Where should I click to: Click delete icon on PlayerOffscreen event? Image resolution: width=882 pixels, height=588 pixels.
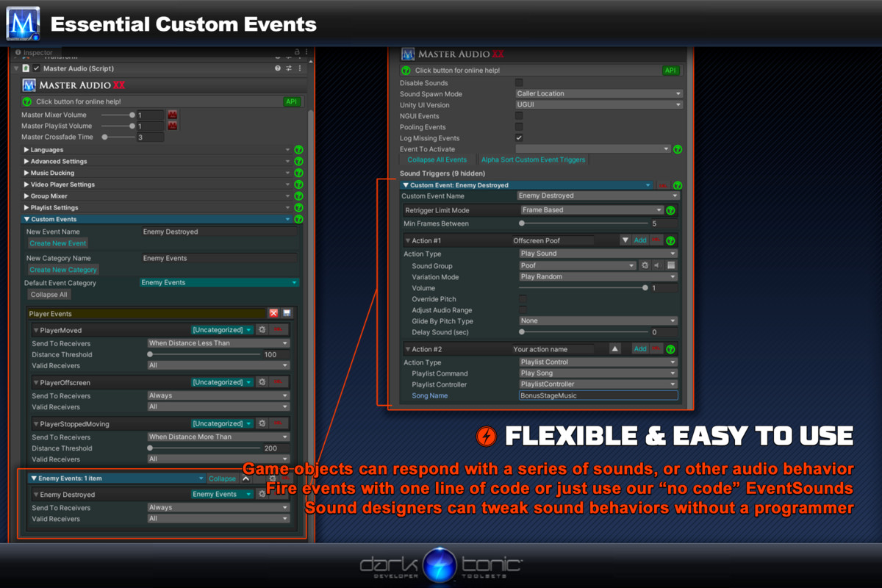point(279,383)
